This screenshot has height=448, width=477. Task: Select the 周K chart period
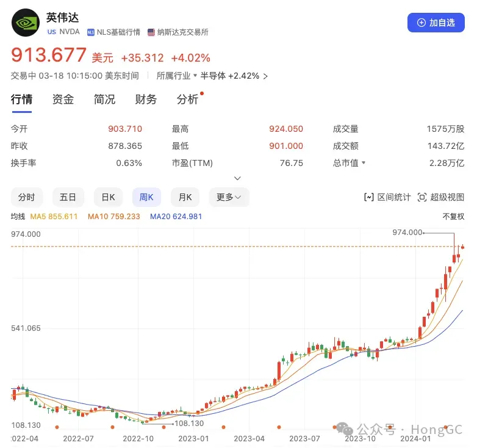[146, 197]
